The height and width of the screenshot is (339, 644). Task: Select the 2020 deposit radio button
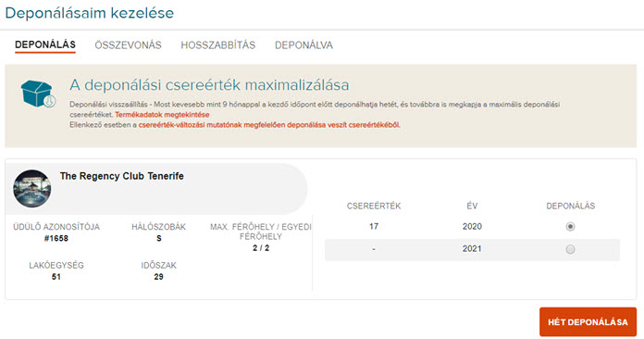click(x=570, y=226)
